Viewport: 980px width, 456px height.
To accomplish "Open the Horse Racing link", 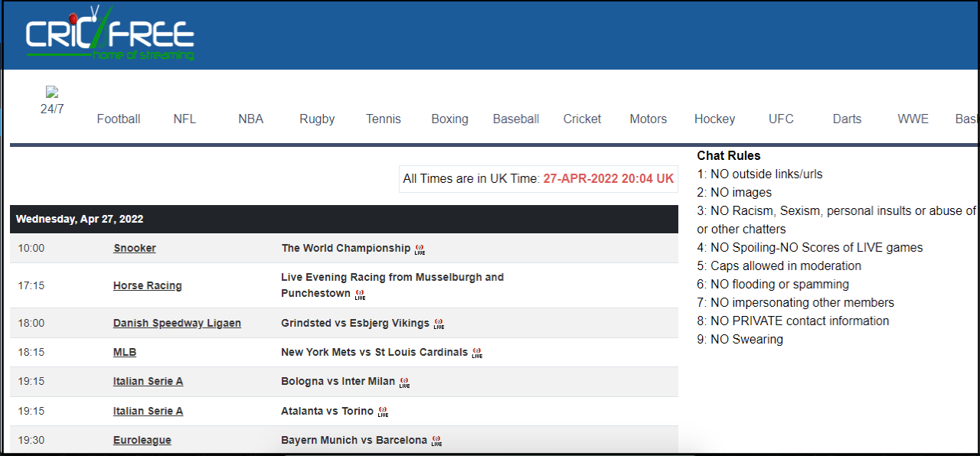I will click(x=148, y=285).
